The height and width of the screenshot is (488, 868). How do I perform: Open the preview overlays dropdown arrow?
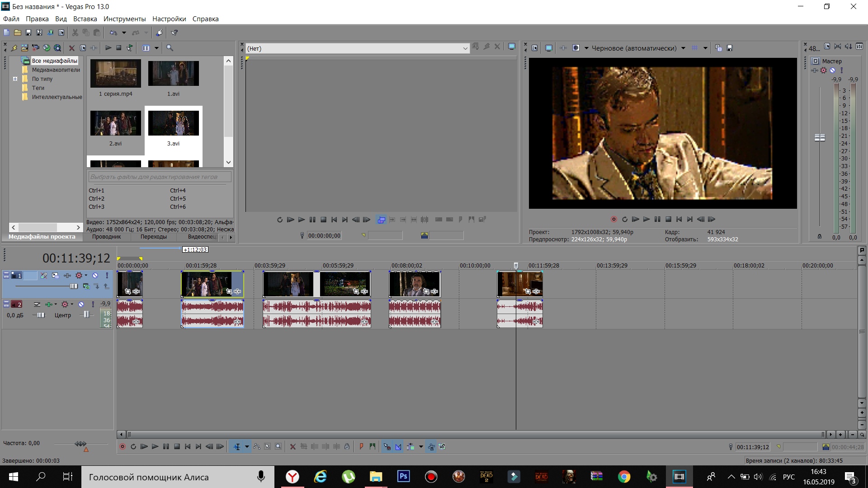pos(705,48)
